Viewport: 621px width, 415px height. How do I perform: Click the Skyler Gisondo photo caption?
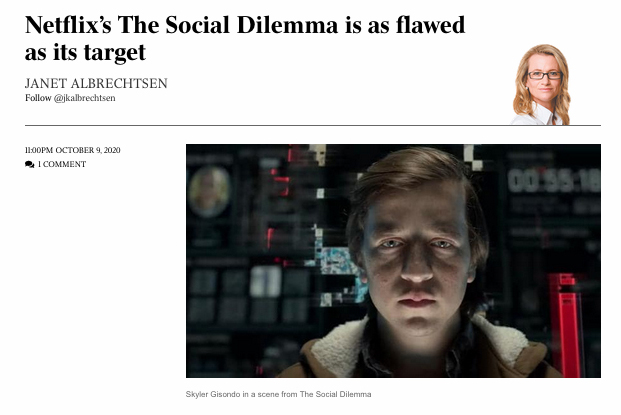click(278, 394)
